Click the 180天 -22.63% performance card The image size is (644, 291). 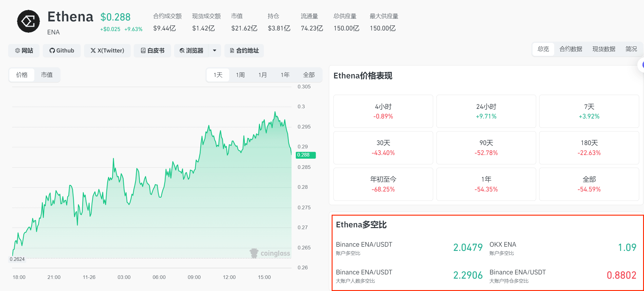click(589, 148)
